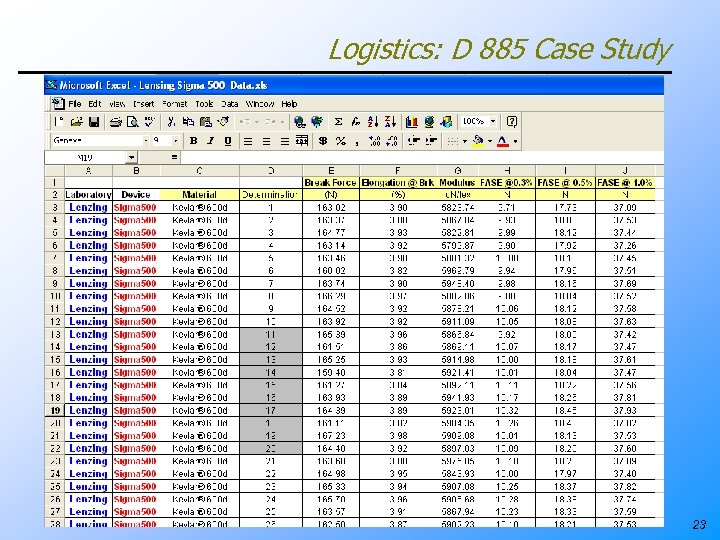Image resolution: width=720 pixels, height=540 pixels.
Task: Select row 19 header
Action: tap(55, 410)
